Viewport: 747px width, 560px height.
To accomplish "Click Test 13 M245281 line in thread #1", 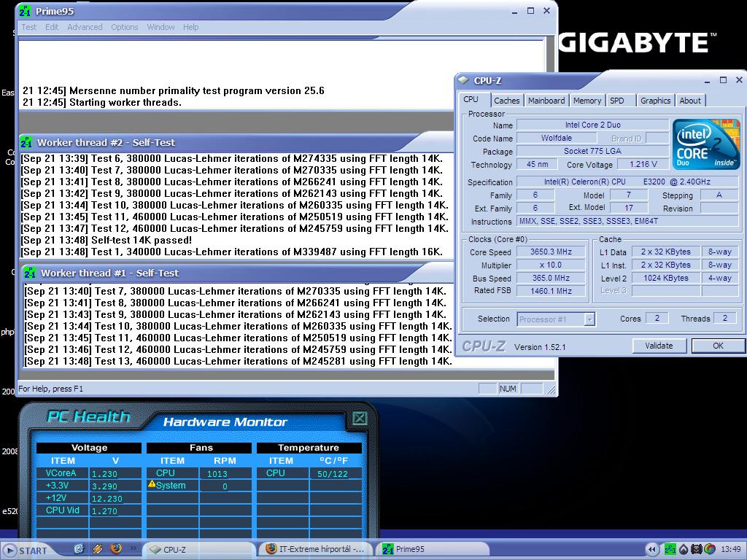I will pos(239,362).
